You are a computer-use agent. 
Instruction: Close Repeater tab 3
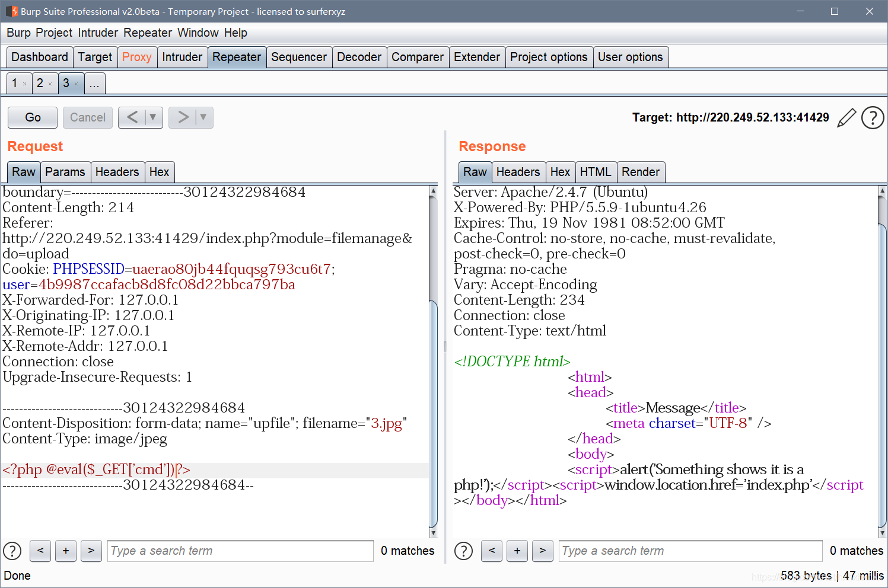[x=76, y=84]
